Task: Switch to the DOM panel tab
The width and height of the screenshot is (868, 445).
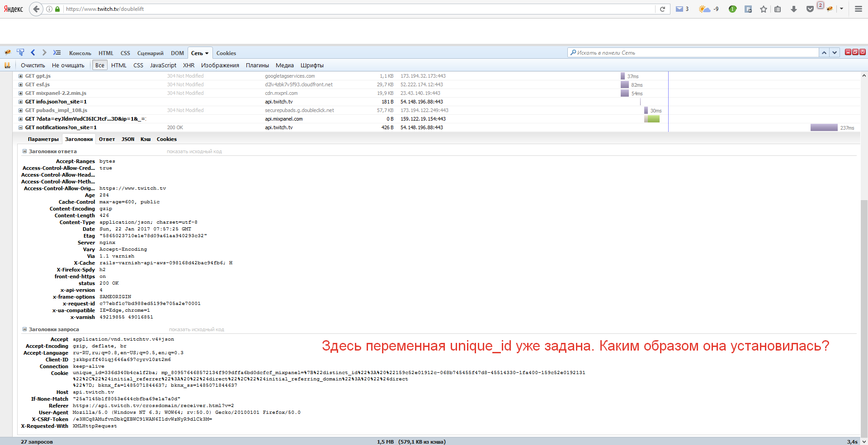Action: tap(177, 53)
